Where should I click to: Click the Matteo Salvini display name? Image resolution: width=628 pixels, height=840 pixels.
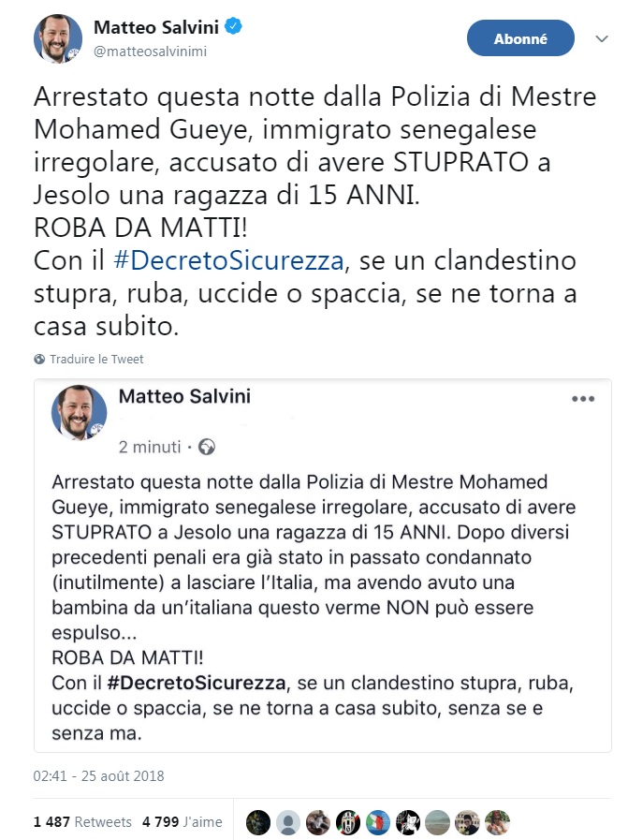157,27
